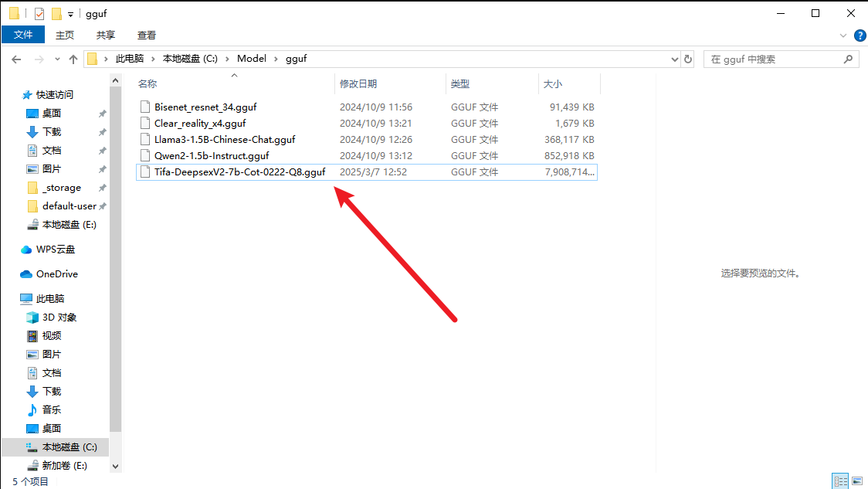Click in the 在 gguf 中搜索 box
868x489 pixels.
pyautogui.click(x=772, y=59)
